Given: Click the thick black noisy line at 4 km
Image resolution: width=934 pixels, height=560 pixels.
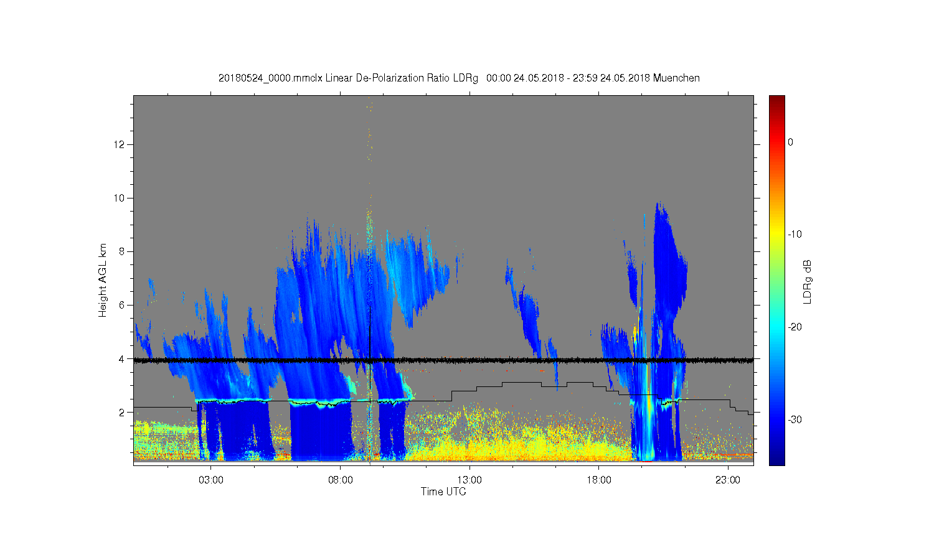Looking at the screenshot, I should pos(443,360).
